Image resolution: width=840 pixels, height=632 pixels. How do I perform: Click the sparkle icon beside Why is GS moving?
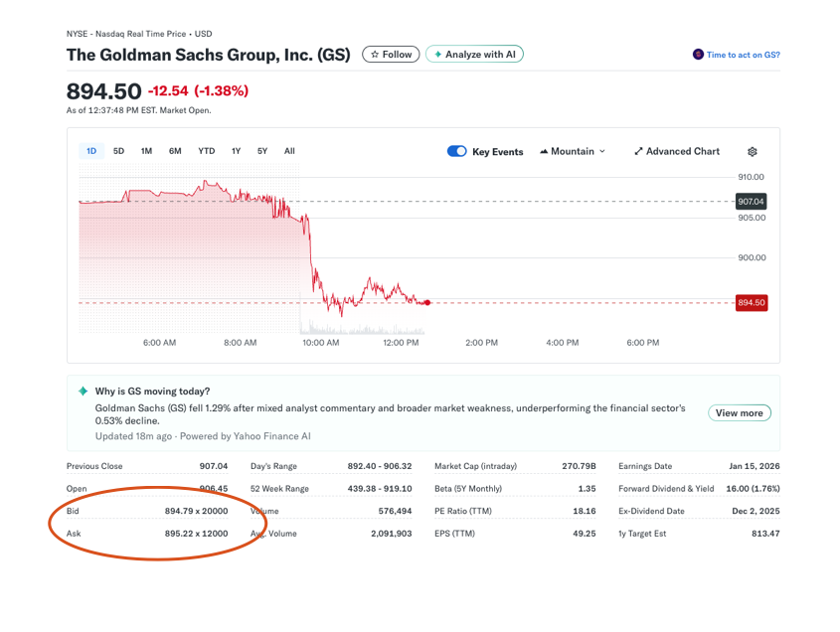84,392
